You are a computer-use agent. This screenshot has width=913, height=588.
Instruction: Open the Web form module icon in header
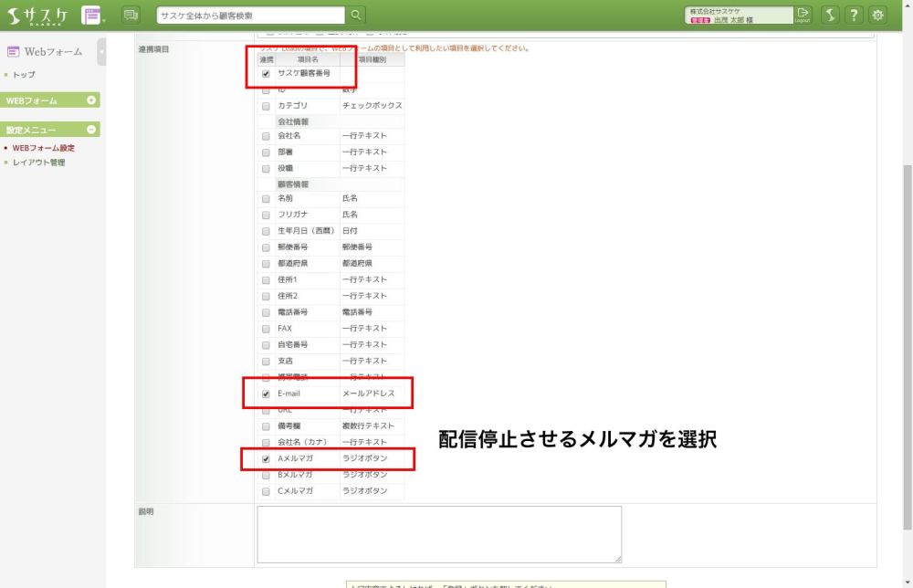(x=91, y=16)
